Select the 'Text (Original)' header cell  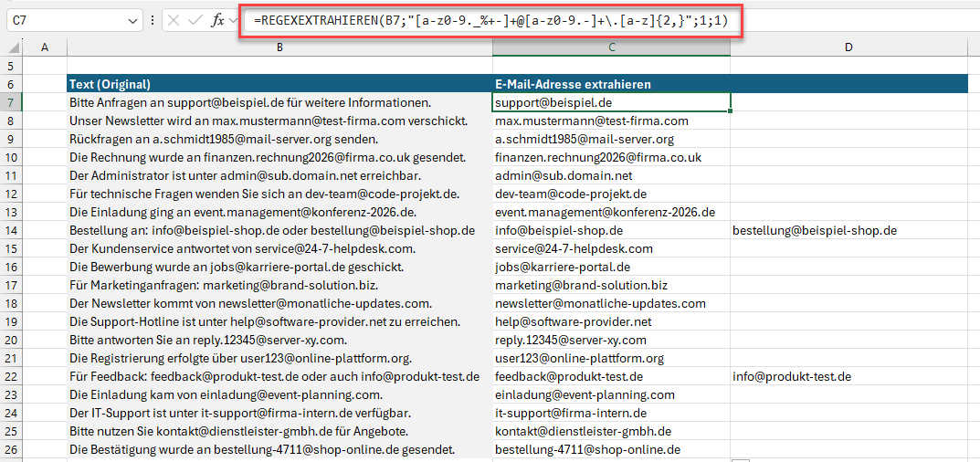coord(279,84)
